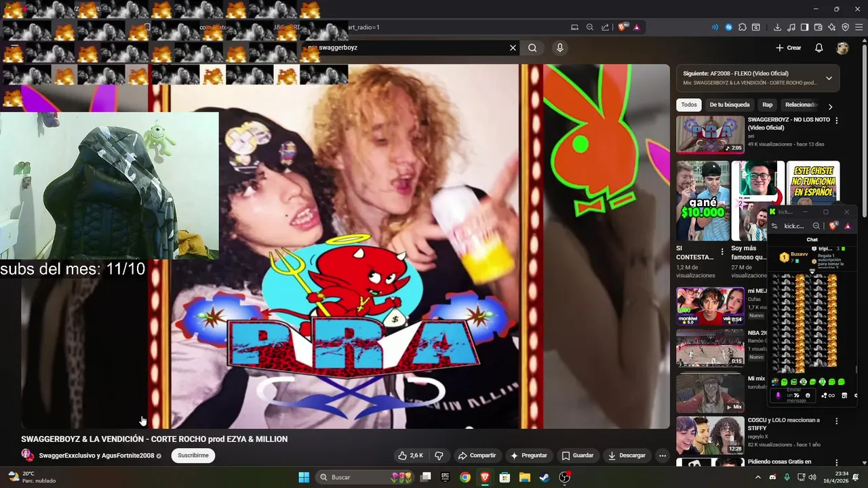Click the Compartir button

tap(477, 455)
